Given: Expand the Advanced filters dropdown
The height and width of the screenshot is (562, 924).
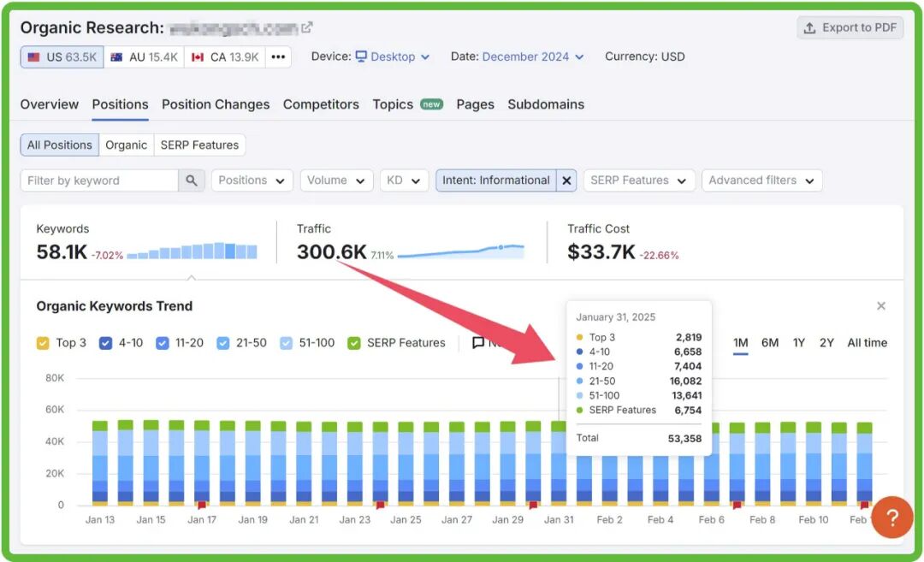Looking at the screenshot, I should coord(761,180).
